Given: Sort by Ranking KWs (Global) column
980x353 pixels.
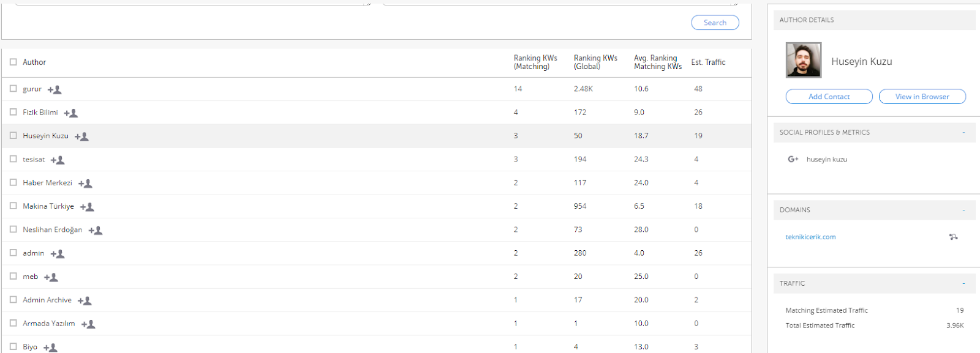Looking at the screenshot, I should tap(595, 62).
